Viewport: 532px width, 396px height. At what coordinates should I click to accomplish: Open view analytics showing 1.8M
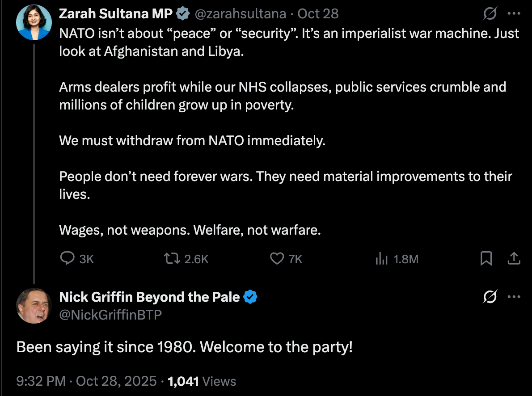tap(381, 259)
